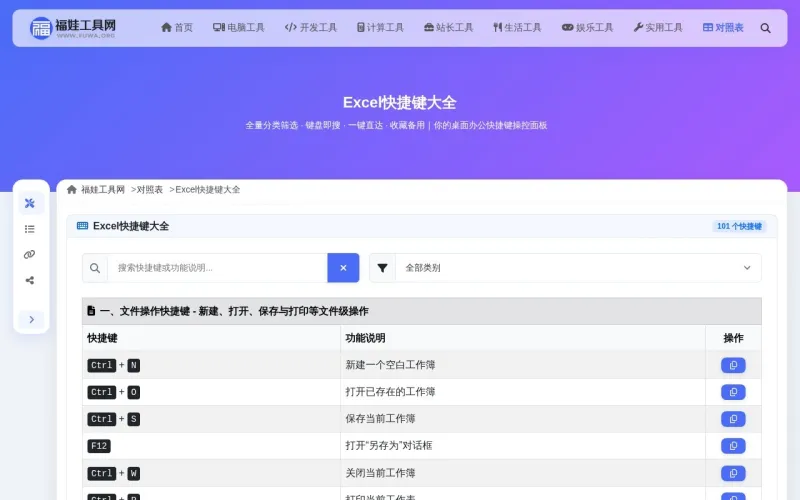Click the O key badge
The height and width of the screenshot is (500, 800).
point(134,392)
